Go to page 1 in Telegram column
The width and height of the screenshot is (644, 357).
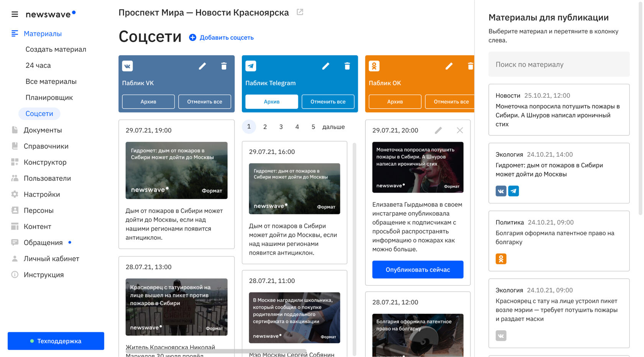click(x=249, y=126)
